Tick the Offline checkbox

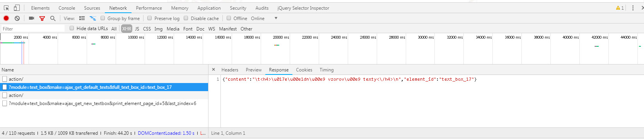tap(229, 18)
